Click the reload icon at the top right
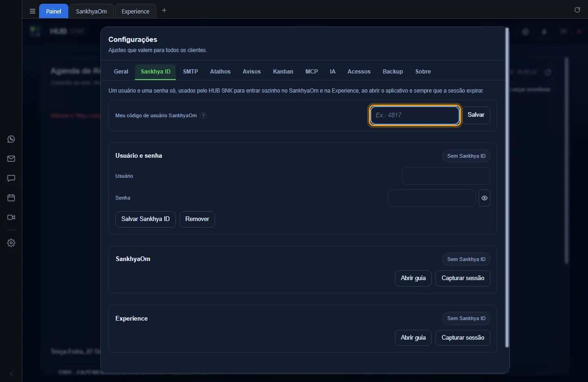 pyautogui.click(x=577, y=10)
